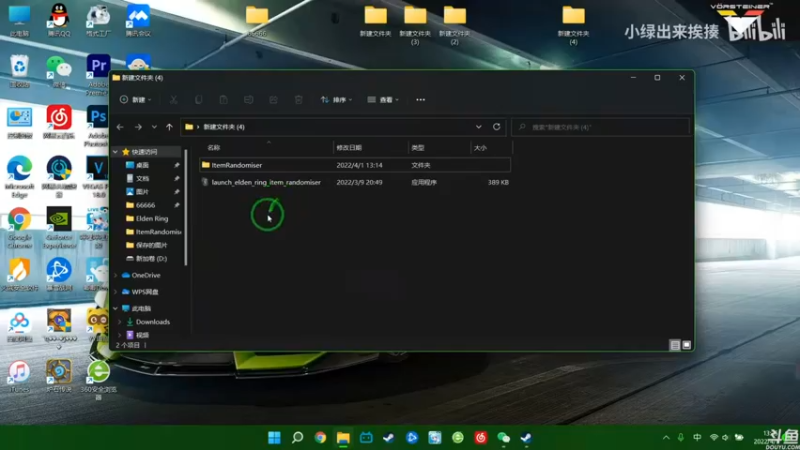Expand the OneDrive node in sidebar

(x=115, y=276)
